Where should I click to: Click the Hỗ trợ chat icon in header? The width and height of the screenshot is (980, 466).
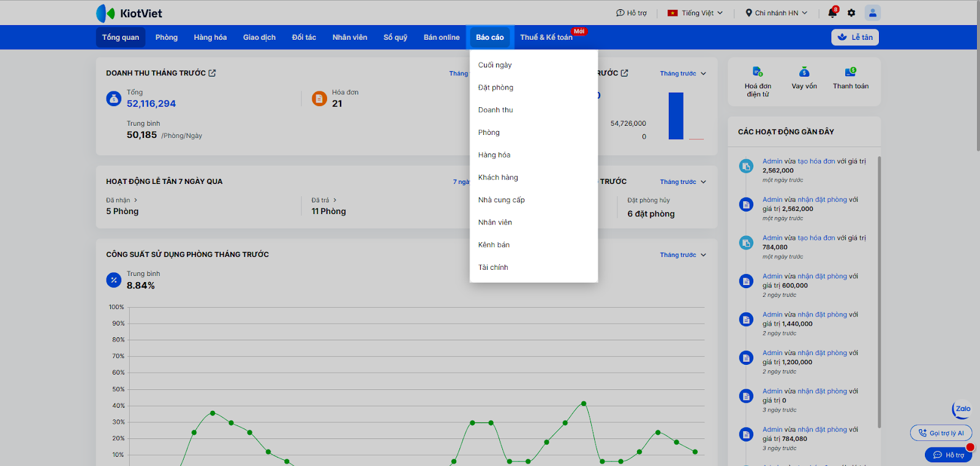point(620,13)
